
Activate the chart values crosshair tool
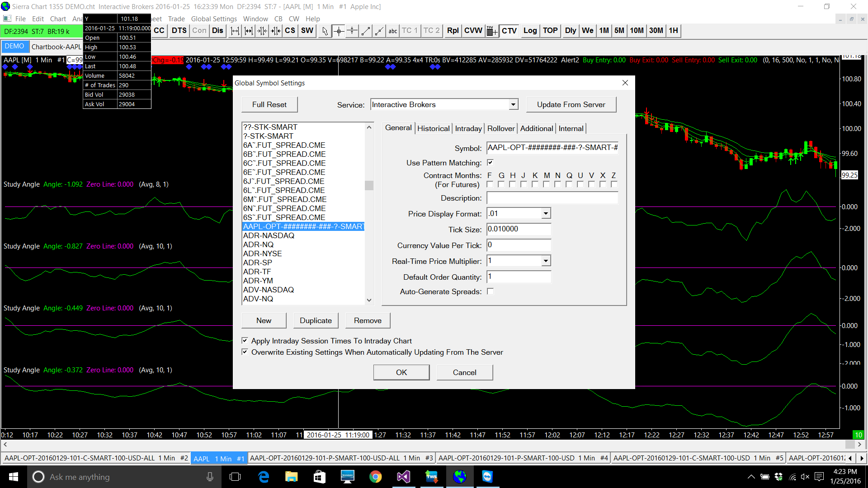339,31
